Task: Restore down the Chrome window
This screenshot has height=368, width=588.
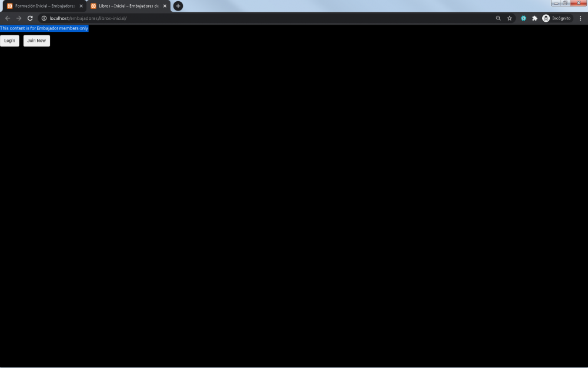Action: (x=565, y=3)
